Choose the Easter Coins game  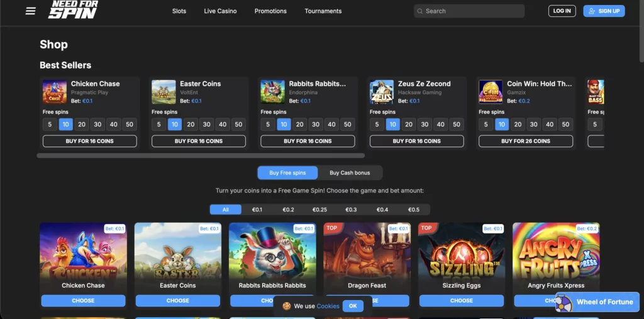coord(178,301)
